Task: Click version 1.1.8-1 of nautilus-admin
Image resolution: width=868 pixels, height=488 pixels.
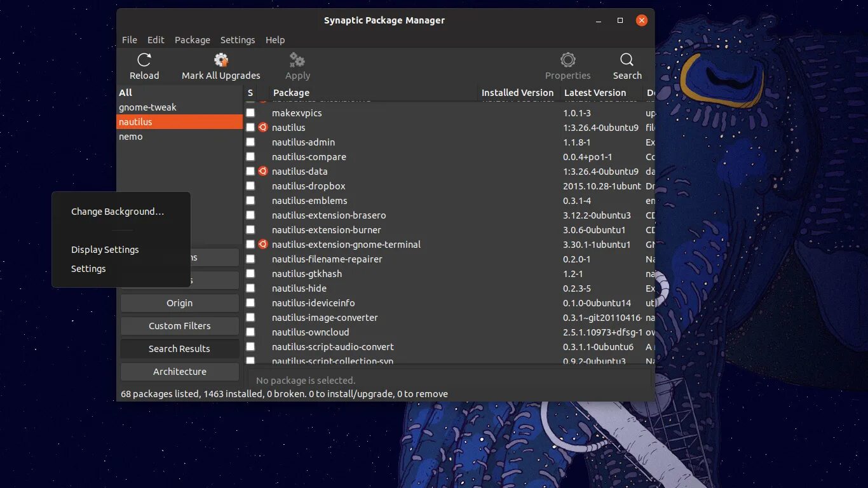Action: 576,142
